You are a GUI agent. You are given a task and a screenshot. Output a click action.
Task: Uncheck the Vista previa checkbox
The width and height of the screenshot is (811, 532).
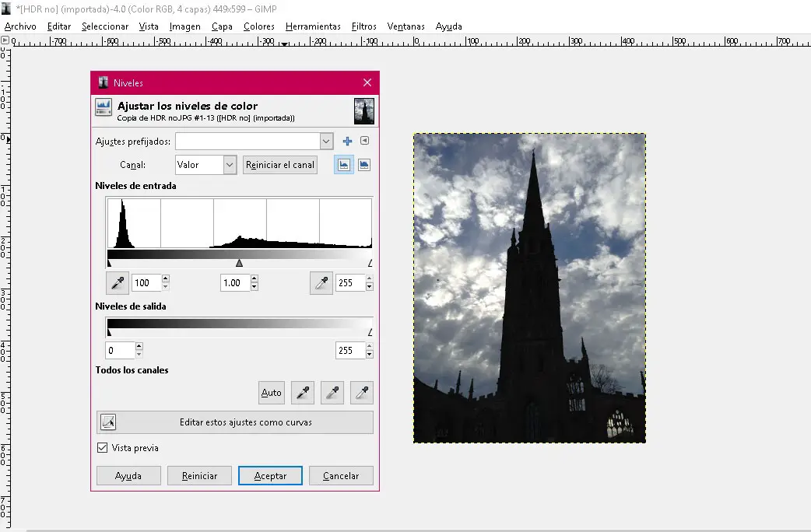click(x=102, y=448)
